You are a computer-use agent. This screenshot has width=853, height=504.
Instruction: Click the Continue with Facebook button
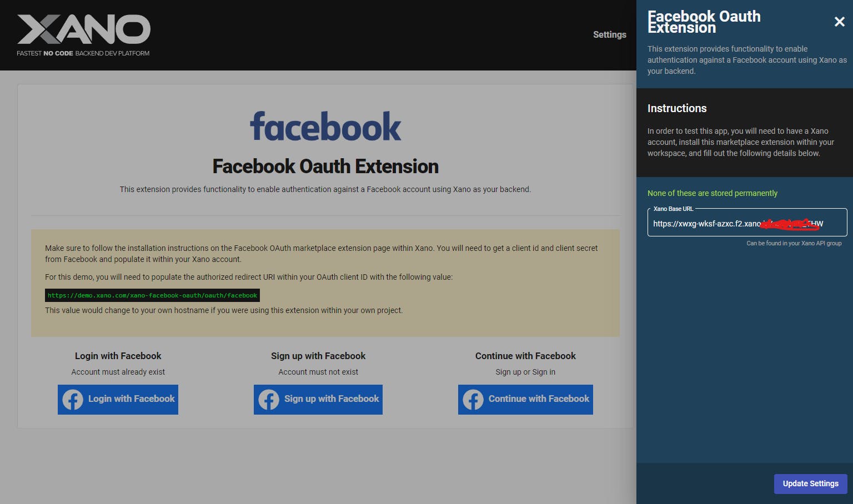click(525, 399)
